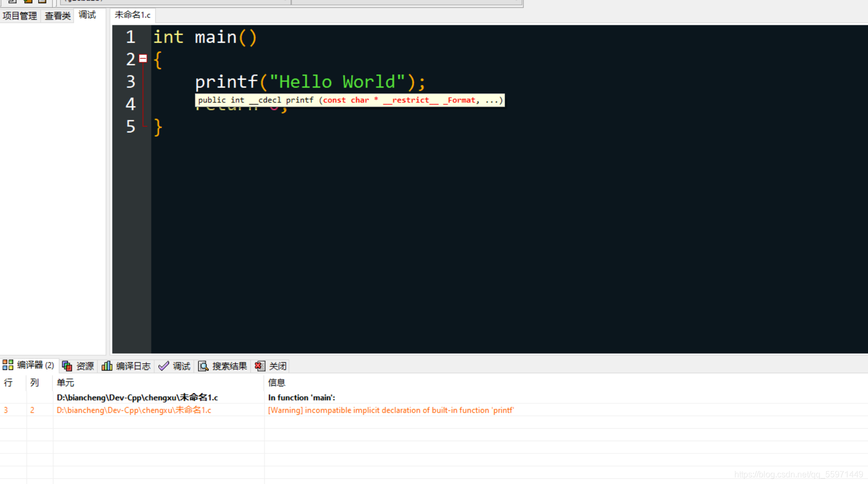
Task: Select the printf warning message row
Action: (434, 410)
